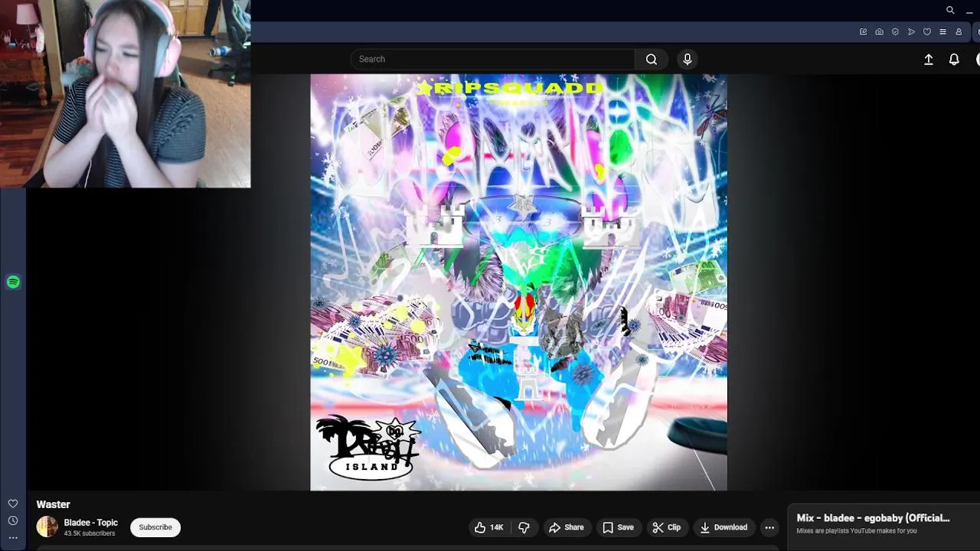Open the browser profile account icon
The width and height of the screenshot is (980, 551).
(x=959, y=32)
